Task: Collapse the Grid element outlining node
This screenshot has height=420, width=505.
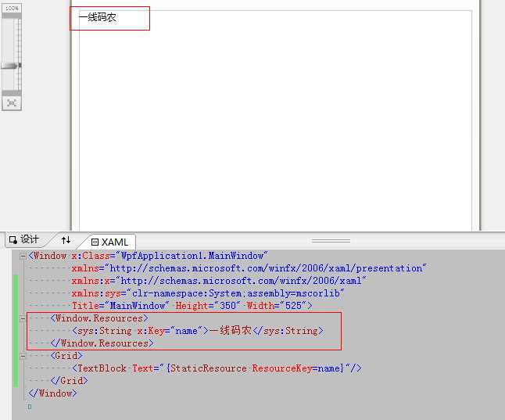Action: pos(23,356)
